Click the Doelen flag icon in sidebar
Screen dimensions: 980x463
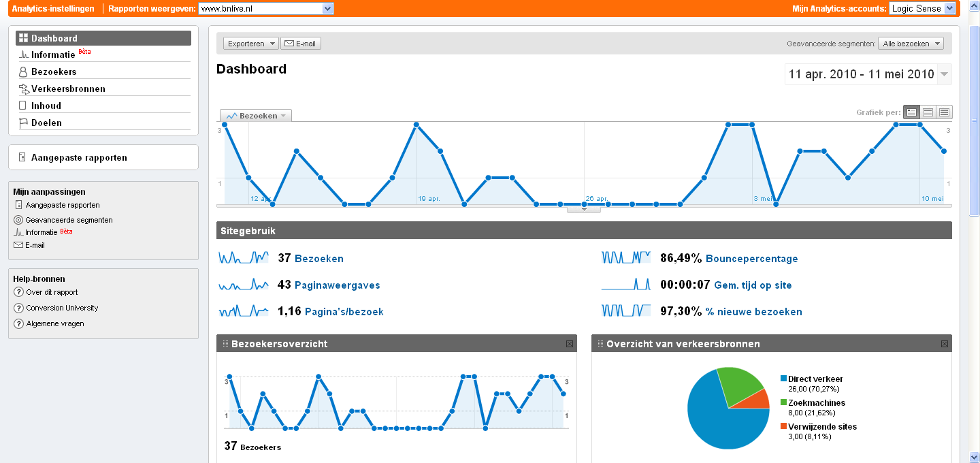pos(23,123)
